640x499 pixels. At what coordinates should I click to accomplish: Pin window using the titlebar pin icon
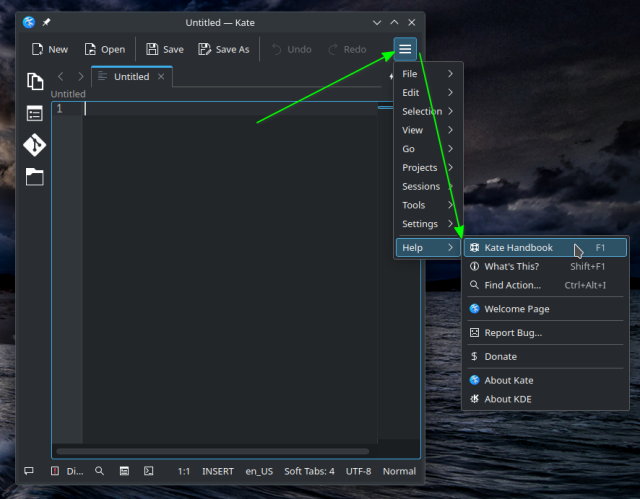point(46,22)
